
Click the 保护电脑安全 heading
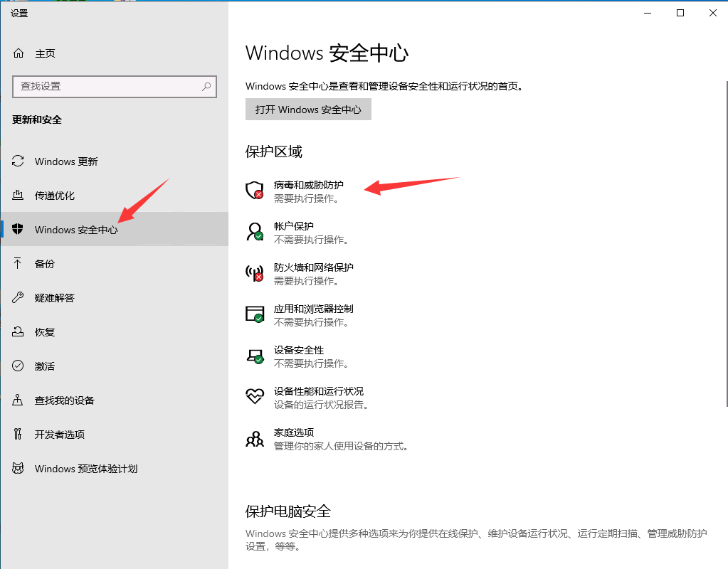(x=288, y=511)
